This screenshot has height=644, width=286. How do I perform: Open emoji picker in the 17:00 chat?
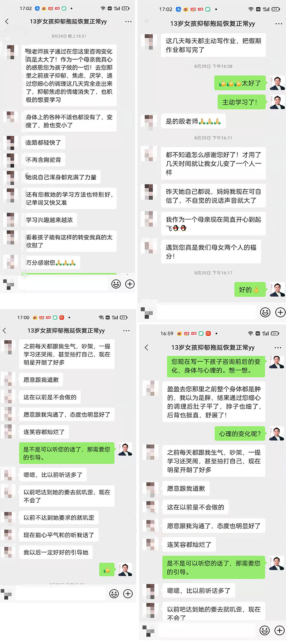[x=114, y=594]
